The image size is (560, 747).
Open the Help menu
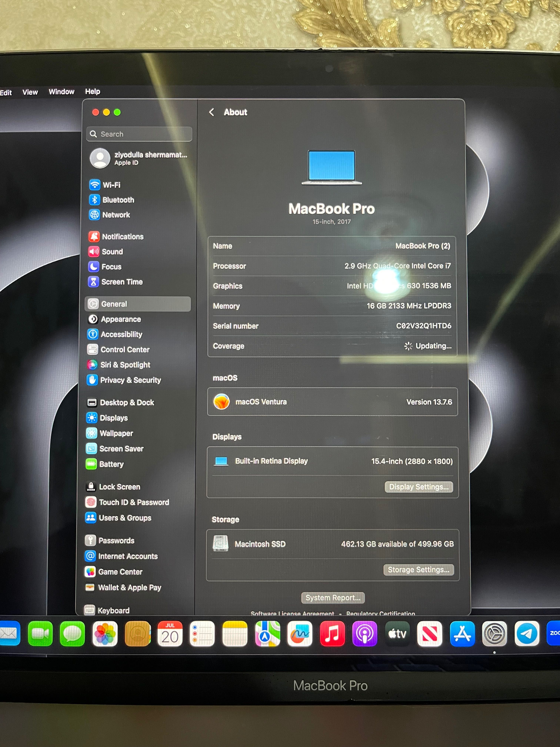point(92,92)
